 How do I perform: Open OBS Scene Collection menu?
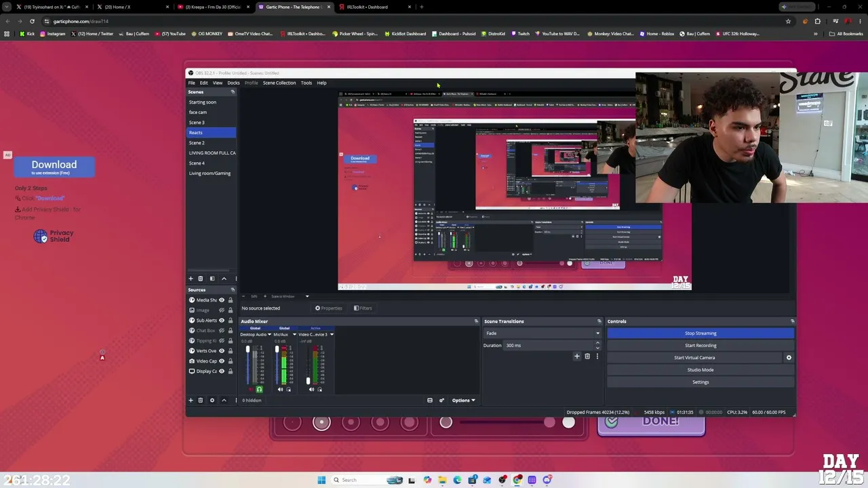click(279, 83)
